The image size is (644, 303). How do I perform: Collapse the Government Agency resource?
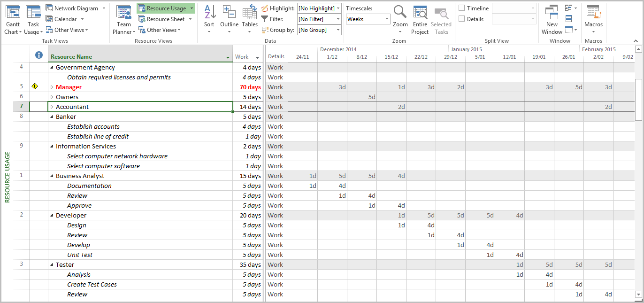pyautogui.click(x=52, y=67)
